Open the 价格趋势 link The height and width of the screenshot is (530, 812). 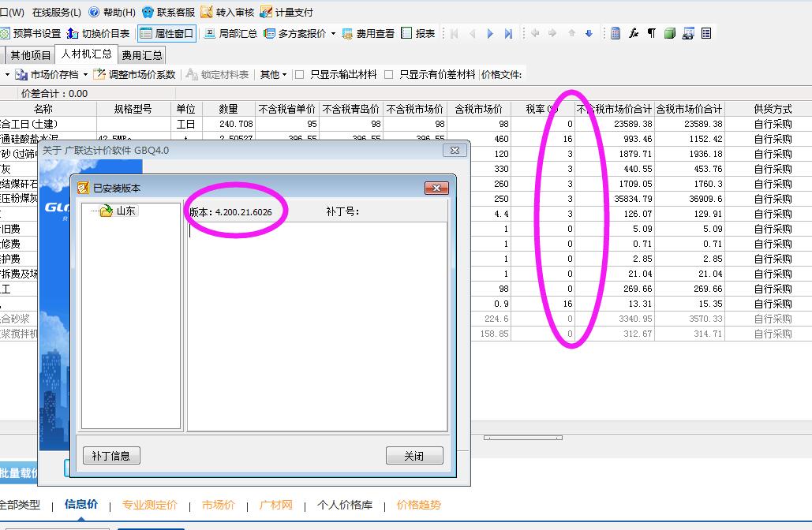(419, 505)
